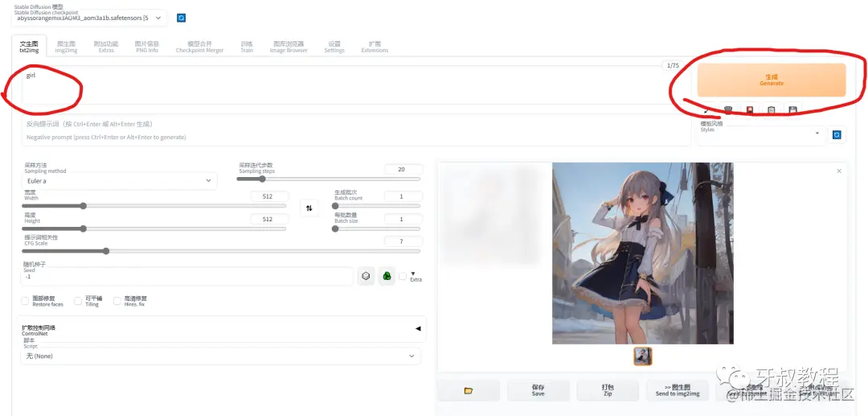Open Image Browser tab
The height and width of the screenshot is (416, 868).
(x=289, y=47)
